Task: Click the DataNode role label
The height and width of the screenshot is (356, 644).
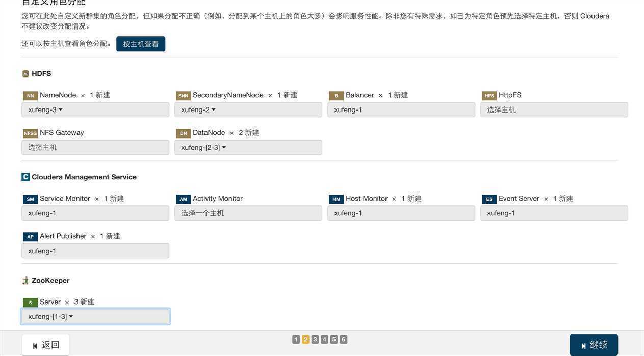Action: tap(209, 133)
